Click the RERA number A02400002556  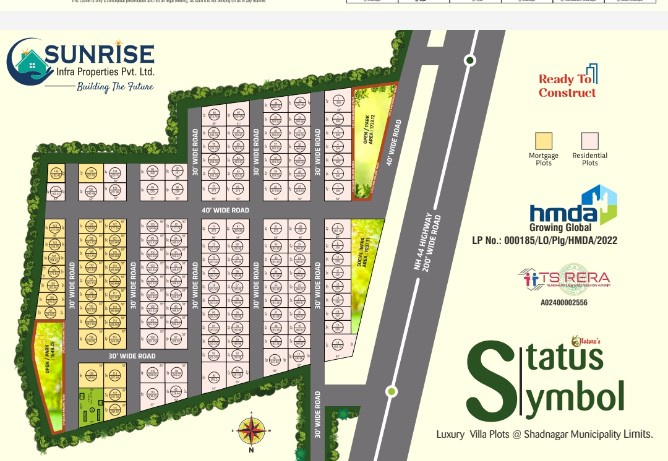[x=564, y=302]
